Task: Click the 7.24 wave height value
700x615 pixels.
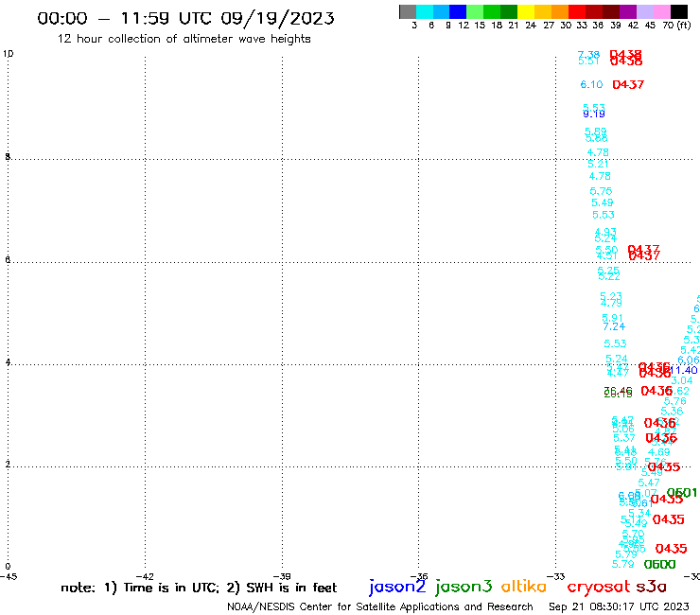Action: [614, 326]
